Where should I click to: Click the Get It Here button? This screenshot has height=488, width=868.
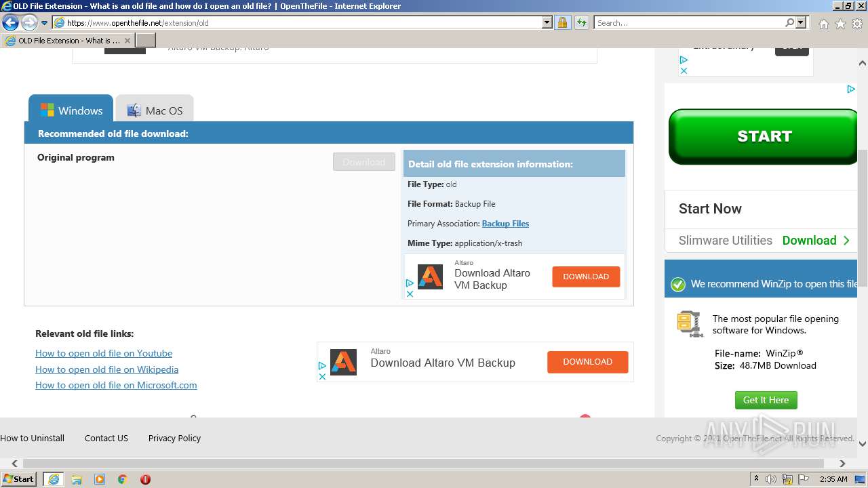[x=766, y=400]
